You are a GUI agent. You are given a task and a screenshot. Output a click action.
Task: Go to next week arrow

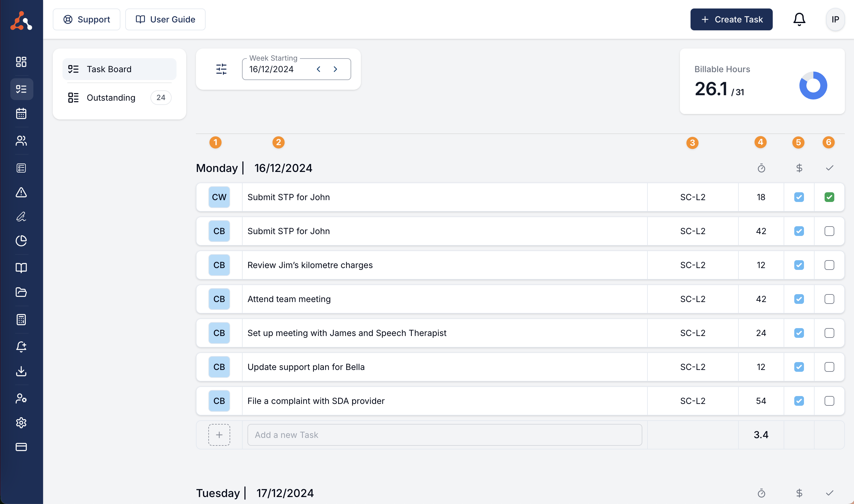(335, 69)
